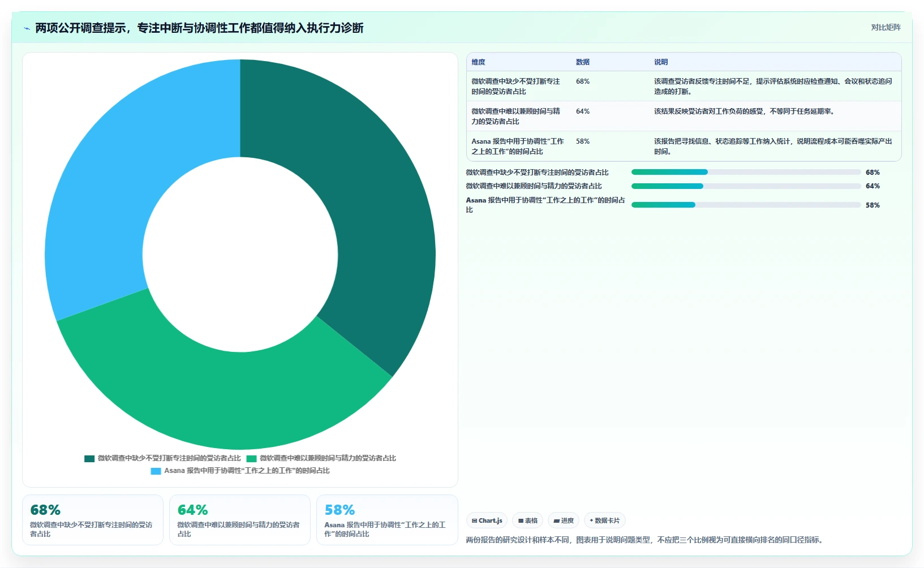The width and height of the screenshot is (924, 568).
Task: Select the Chart.js tag chip
Action: pos(487,520)
